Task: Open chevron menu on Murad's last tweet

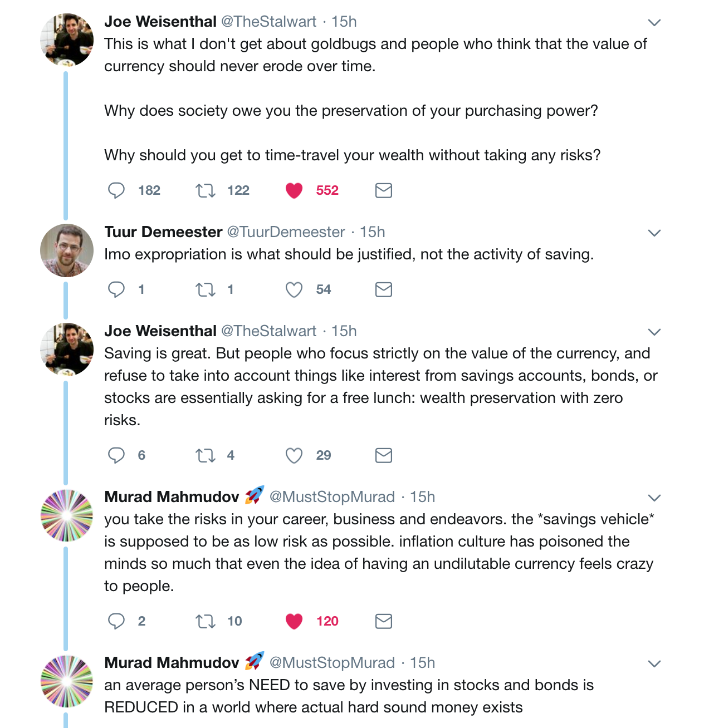Action: pos(654,664)
